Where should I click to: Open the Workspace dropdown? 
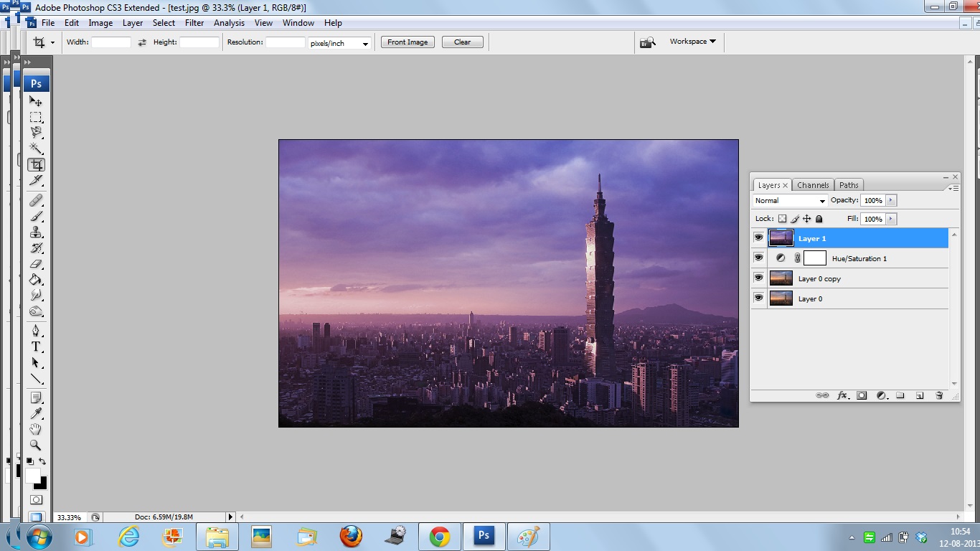tap(693, 42)
